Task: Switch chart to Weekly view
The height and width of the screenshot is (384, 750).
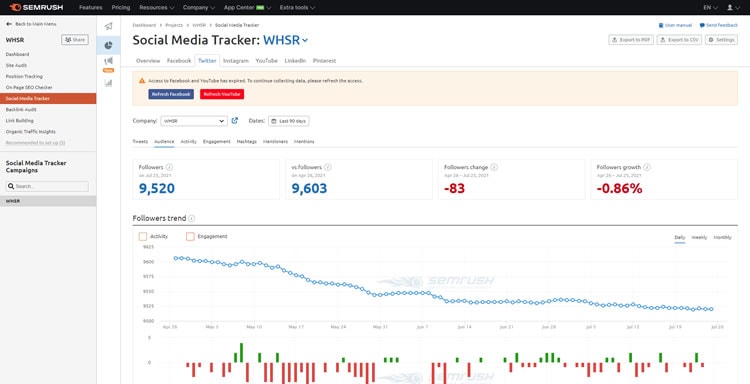Action: click(x=699, y=237)
